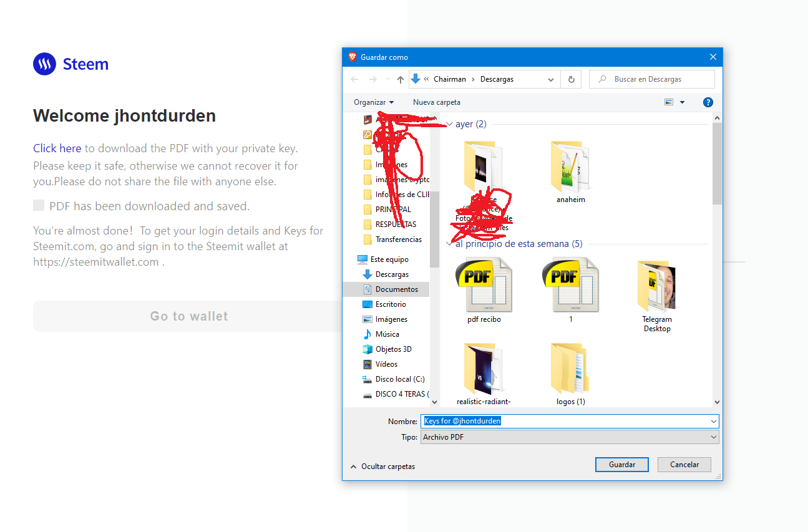Click Descargas in the address breadcrumb
The image size is (808, 532).
(497, 79)
